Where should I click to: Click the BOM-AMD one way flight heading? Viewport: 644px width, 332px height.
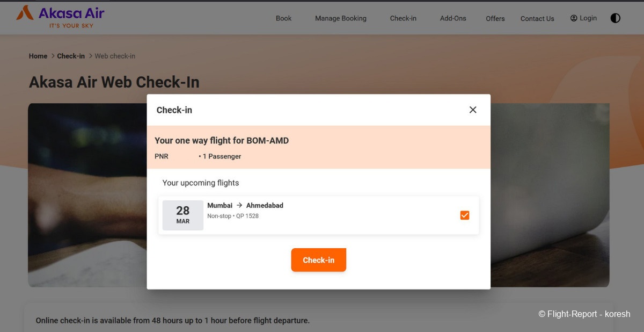click(x=222, y=141)
